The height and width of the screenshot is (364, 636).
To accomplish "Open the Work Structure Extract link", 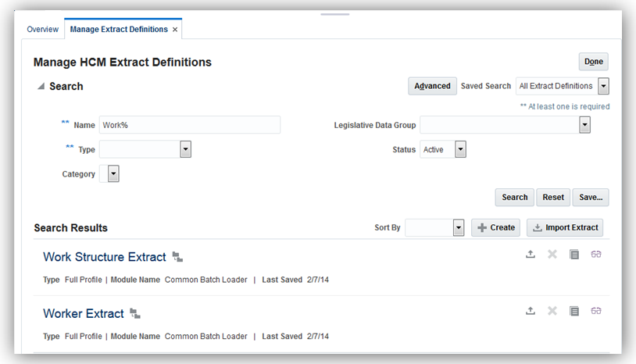I will 105,257.
